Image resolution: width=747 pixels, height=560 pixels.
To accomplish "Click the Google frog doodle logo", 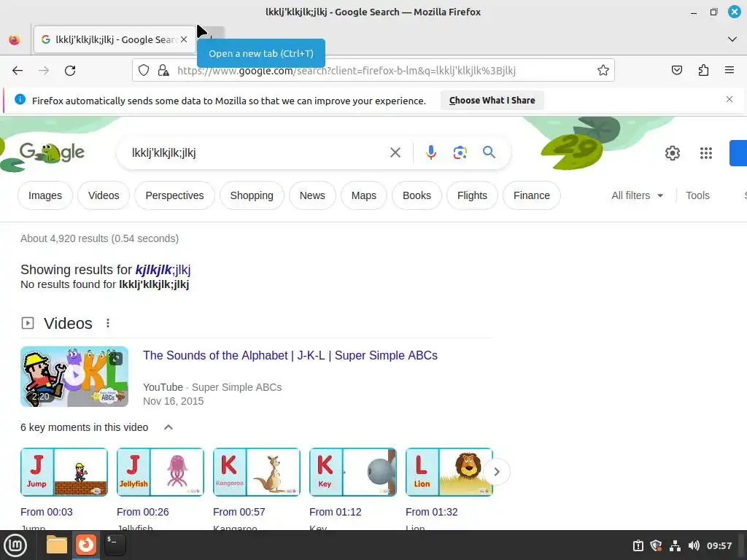I will 52,152.
